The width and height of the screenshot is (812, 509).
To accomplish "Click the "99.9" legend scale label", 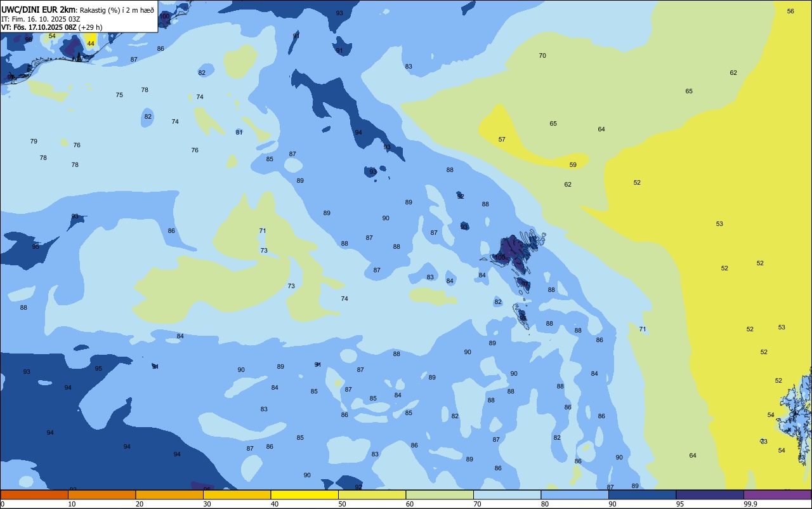I will pos(750,504).
